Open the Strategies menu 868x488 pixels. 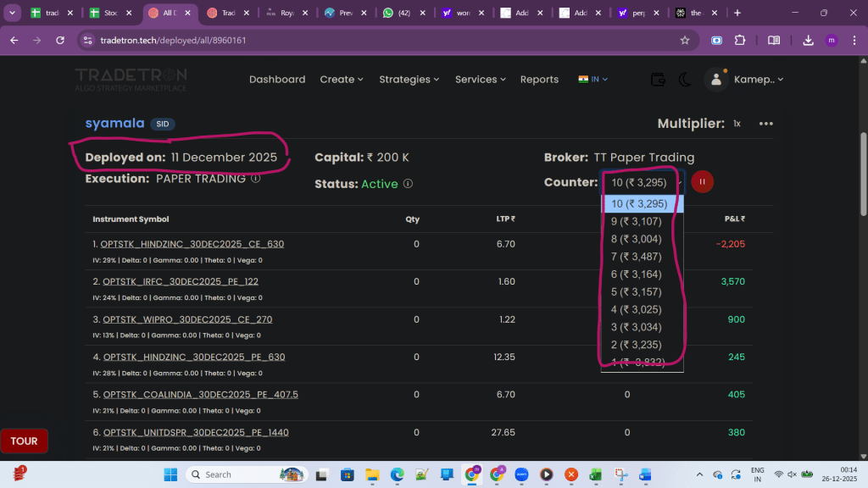(409, 80)
